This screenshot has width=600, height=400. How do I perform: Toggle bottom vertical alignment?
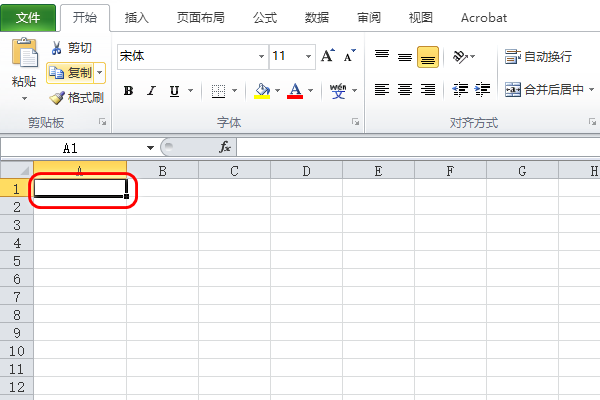pyautogui.click(x=428, y=57)
